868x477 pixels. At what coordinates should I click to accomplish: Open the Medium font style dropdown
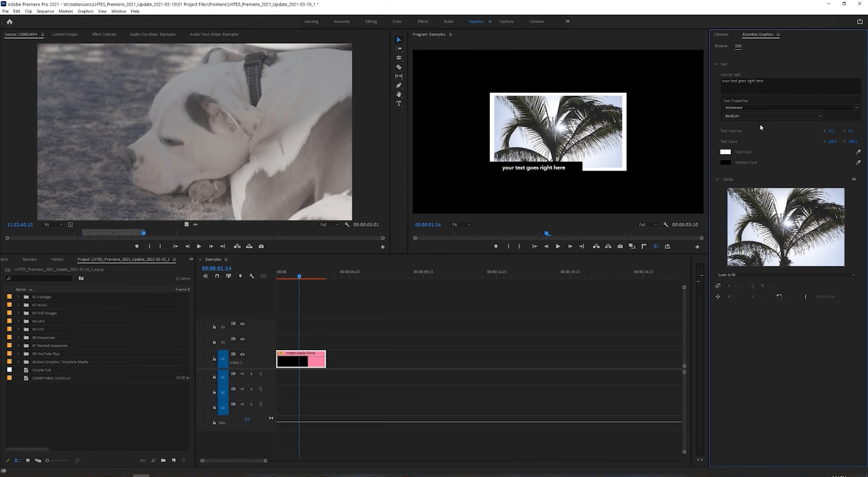point(820,116)
